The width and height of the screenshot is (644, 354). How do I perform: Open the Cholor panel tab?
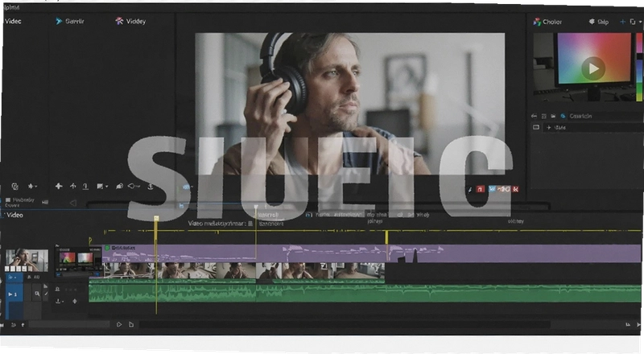(x=547, y=22)
